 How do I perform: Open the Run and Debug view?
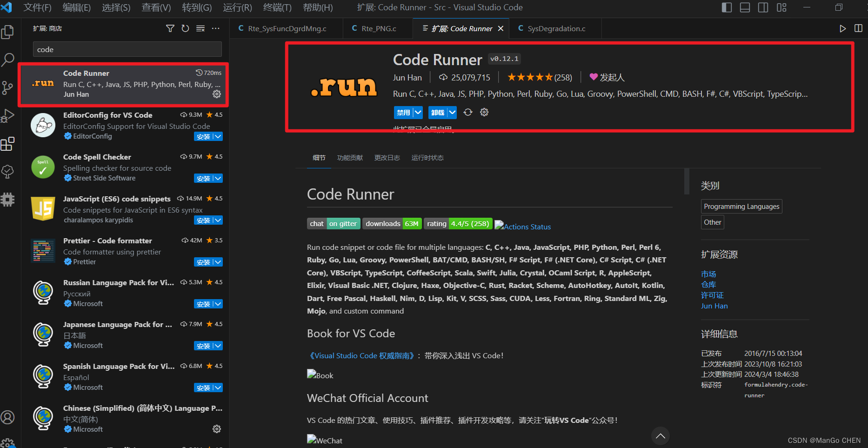(8, 116)
